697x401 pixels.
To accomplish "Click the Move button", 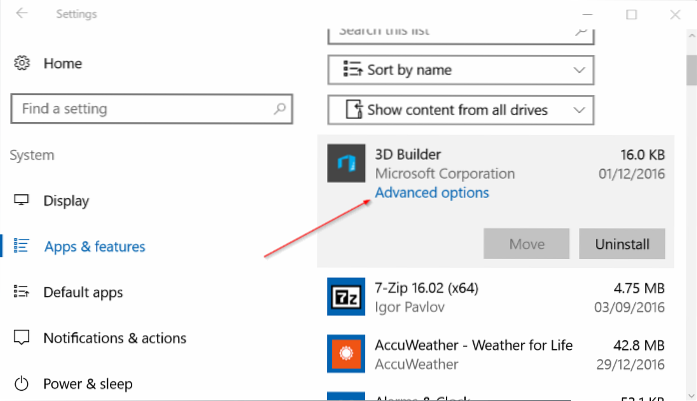I will coord(527,244).
